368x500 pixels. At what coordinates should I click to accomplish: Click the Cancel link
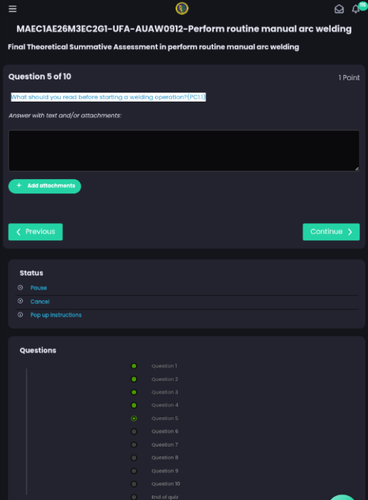click(x=40, y=301)
